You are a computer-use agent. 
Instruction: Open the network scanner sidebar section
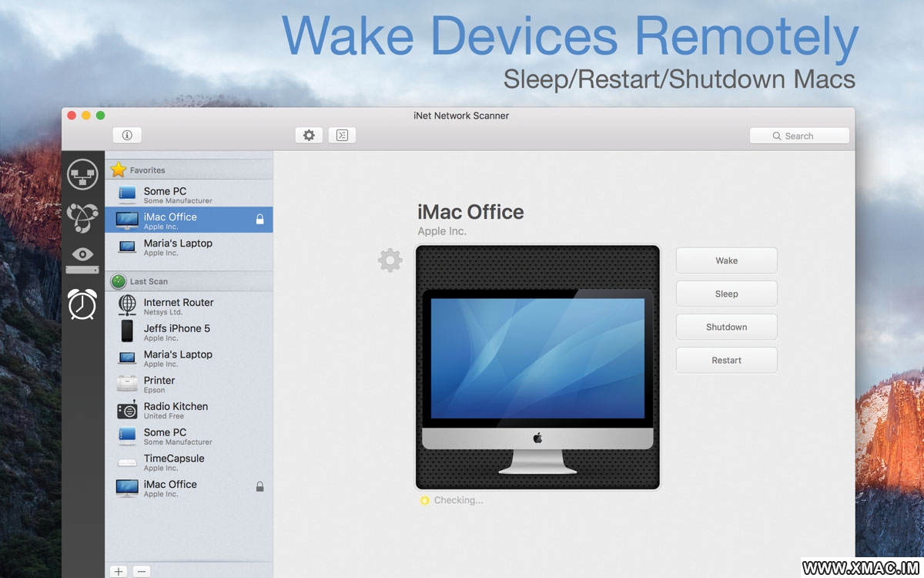(82, 174)
